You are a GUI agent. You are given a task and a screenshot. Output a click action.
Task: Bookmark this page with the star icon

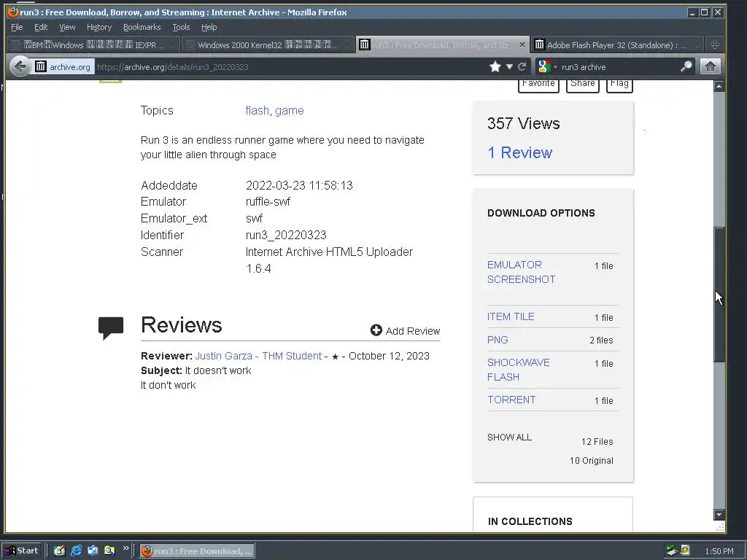click(495, 66)
